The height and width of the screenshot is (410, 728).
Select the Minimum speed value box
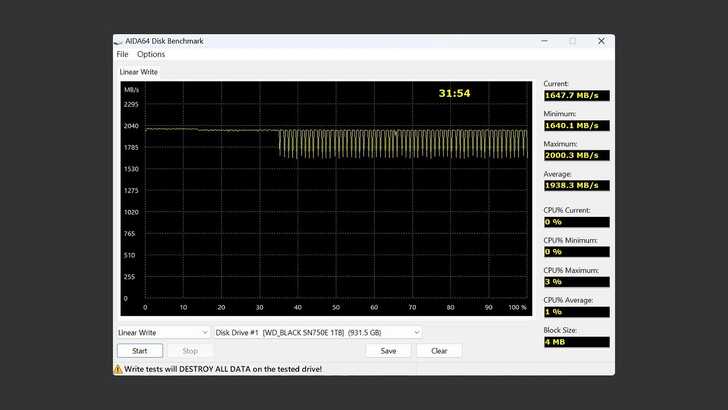tap(576, 126)
